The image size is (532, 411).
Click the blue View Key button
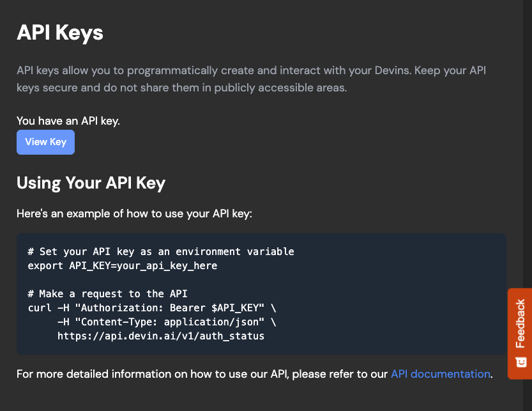[x=45, y=142]
